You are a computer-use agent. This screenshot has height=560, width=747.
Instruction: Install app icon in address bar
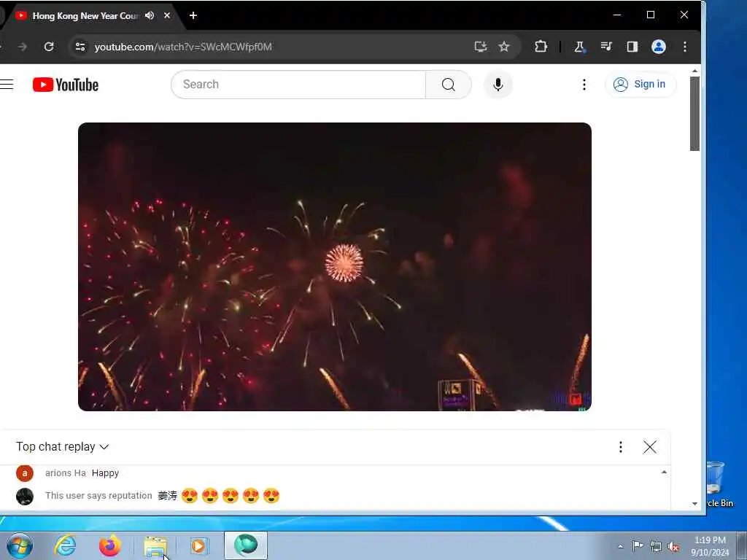pyautogui.click(x=481, y=47)
